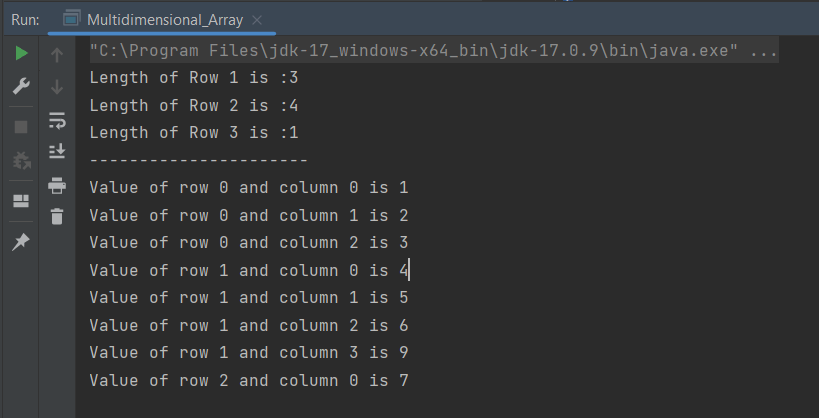Screen dimensions: 819x418
Task: Click the bug-shaped exit/debug icon in sidebar
Action: coord(21,160)
